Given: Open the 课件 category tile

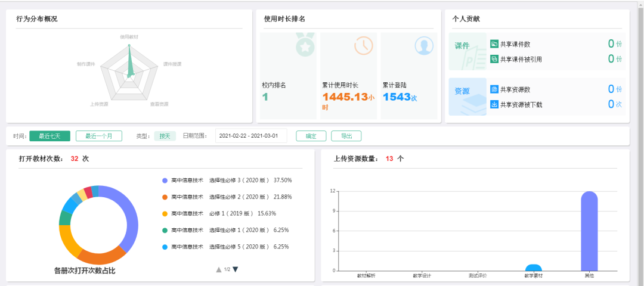Looking at the screenshot, I should pyautogui.click(x=467, y=52).
